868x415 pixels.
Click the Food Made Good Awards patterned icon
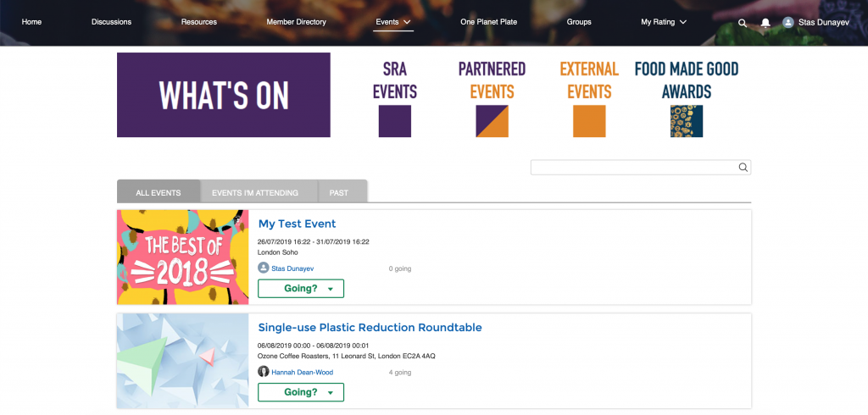686,121
